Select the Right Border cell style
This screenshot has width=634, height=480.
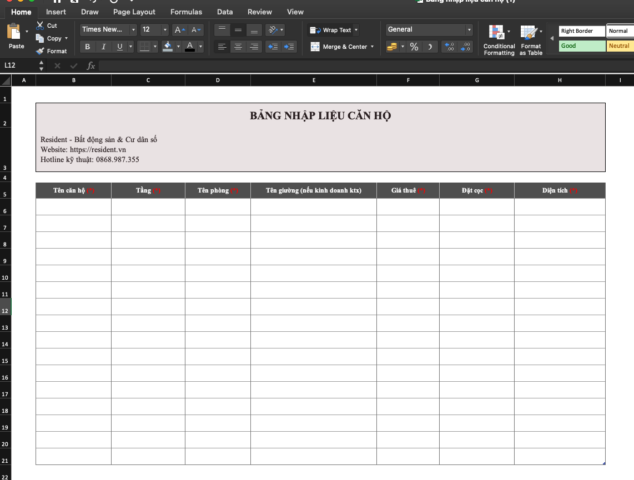tap(580, 31)
